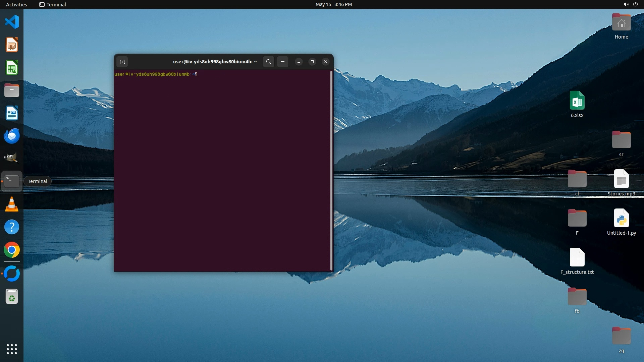Open LibreOffice Impress from dock
Image resolution: width=644 pixels, height=362 pixels.
pyautogui.click(x=12, y=45)
